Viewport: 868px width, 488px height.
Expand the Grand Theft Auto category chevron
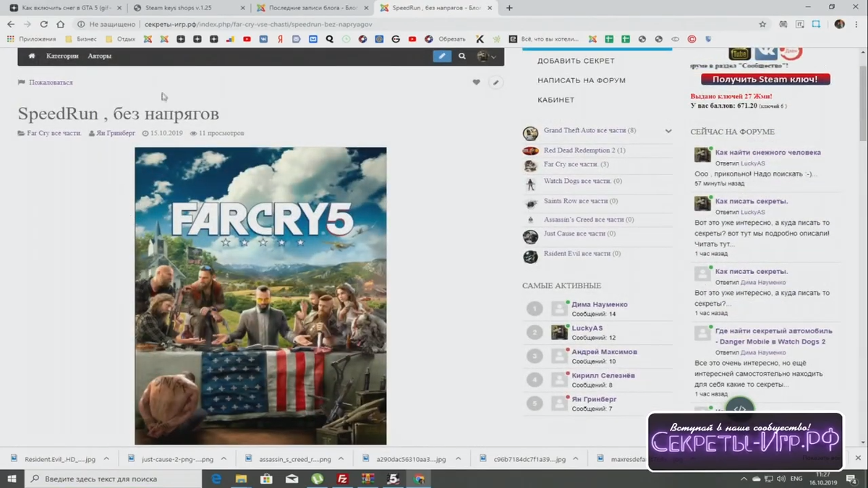(x=668, y=131)
